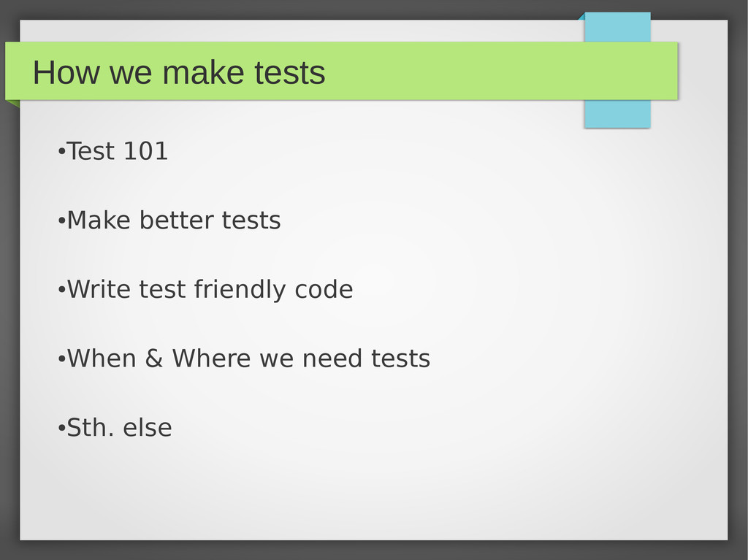Click the number "101" in the first bullet
Image resolution: width=748 pixels, height=560 pixels.
[x=145, y=151]
